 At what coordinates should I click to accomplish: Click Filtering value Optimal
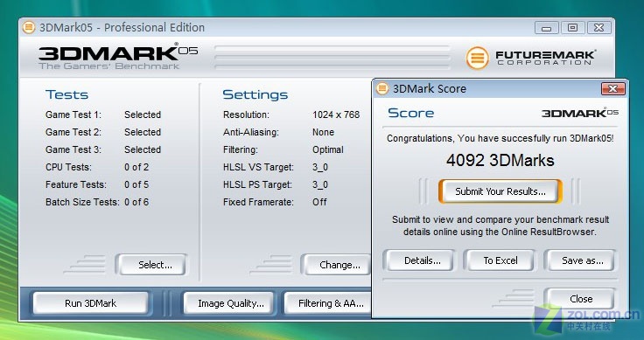click(x=328, y=149)
